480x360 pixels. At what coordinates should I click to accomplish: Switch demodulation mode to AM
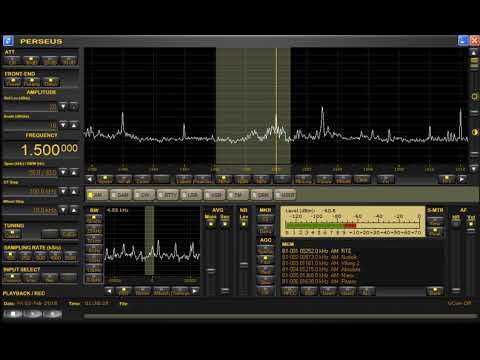[x=97, y=195]
